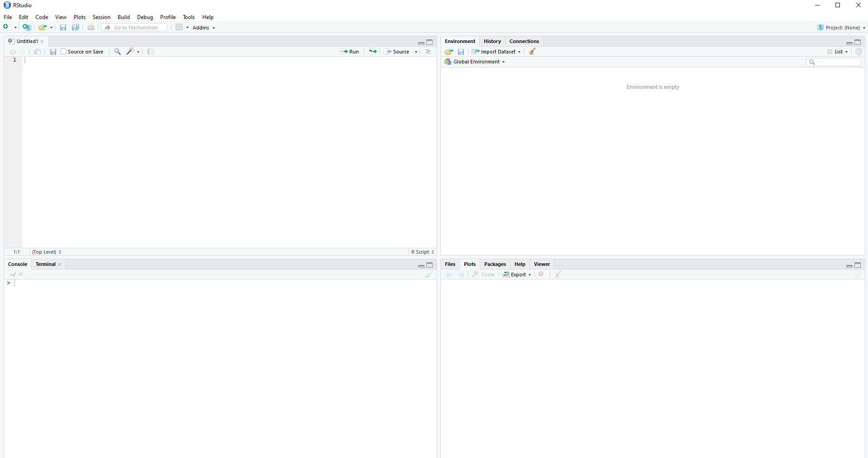Viewport: 868px width, 458px height.
Task: Switch to the History tab
Action: (x=492, y=41)
